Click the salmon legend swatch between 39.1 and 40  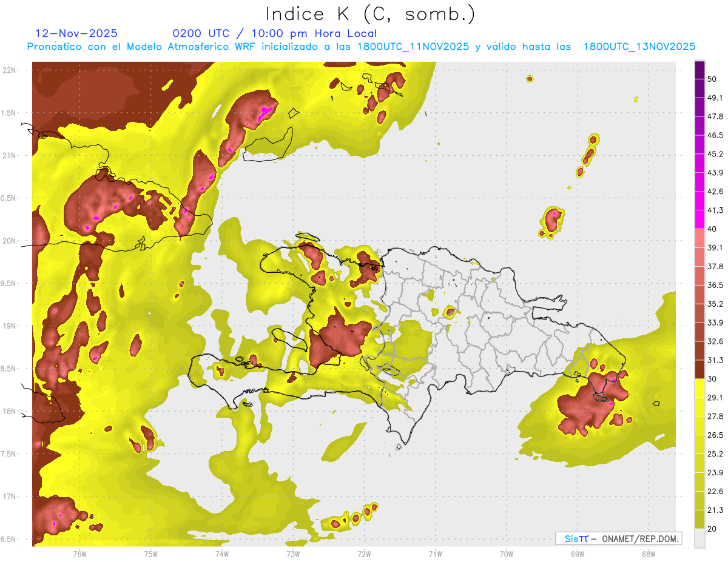(699, 238)
